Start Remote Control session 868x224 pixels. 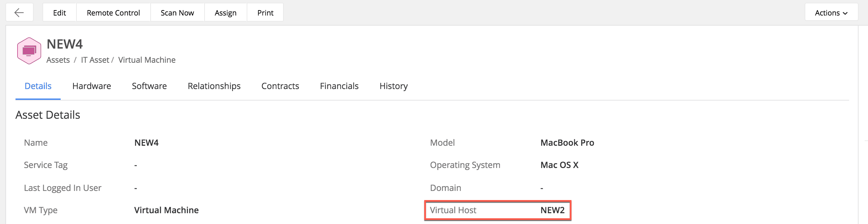113,13
